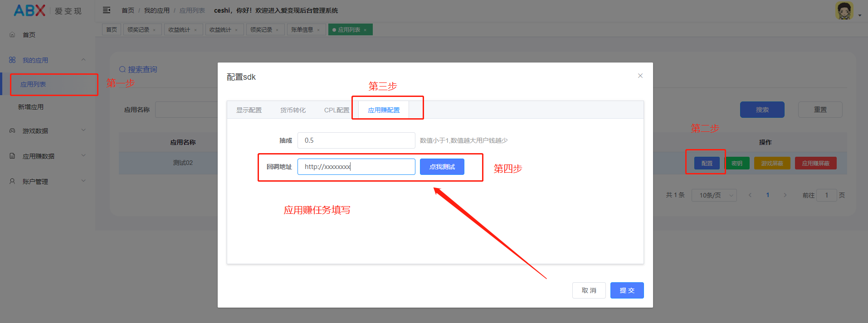This screenshot has width=868, height=323.
Task: Switch to the 显示配置 tab
Action: pyautogui.click(x=249, y=110)
